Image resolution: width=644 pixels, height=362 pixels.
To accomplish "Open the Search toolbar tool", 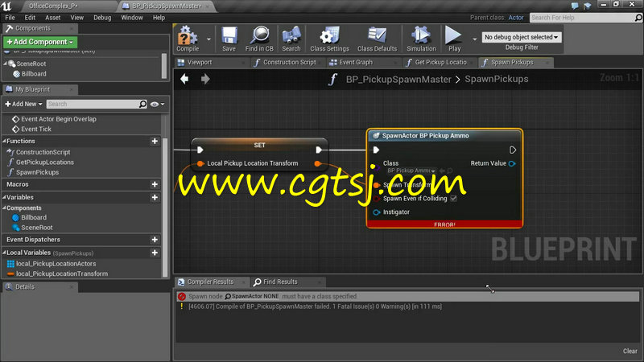I will pos(291,39).
